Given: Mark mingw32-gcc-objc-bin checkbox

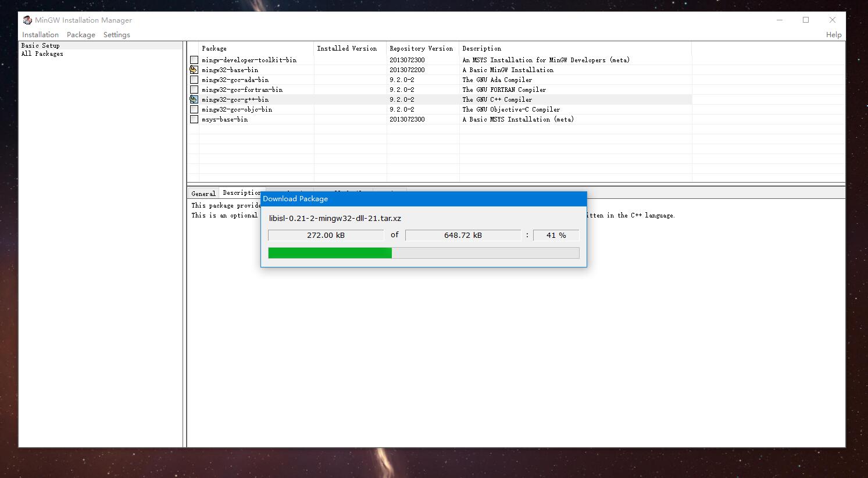Looking at the screenshot, I should (194, 109).
